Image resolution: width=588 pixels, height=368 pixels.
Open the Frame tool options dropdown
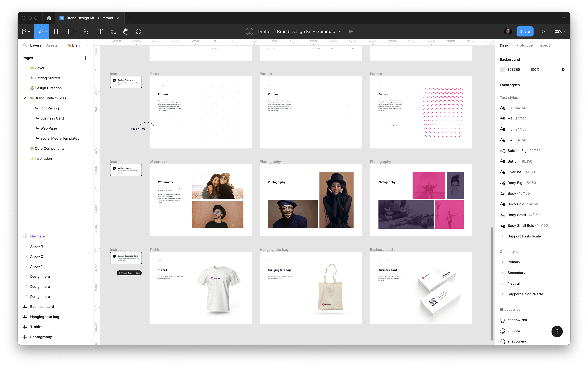[61, 31]
